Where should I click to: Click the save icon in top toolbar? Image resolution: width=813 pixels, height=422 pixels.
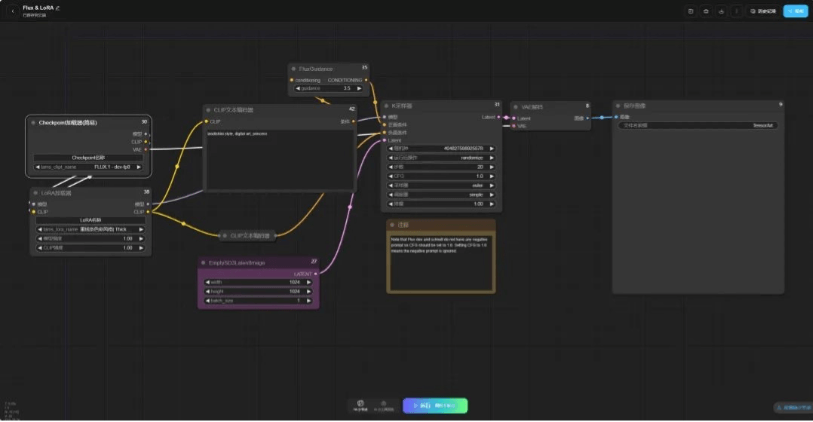tap(690, 11)
